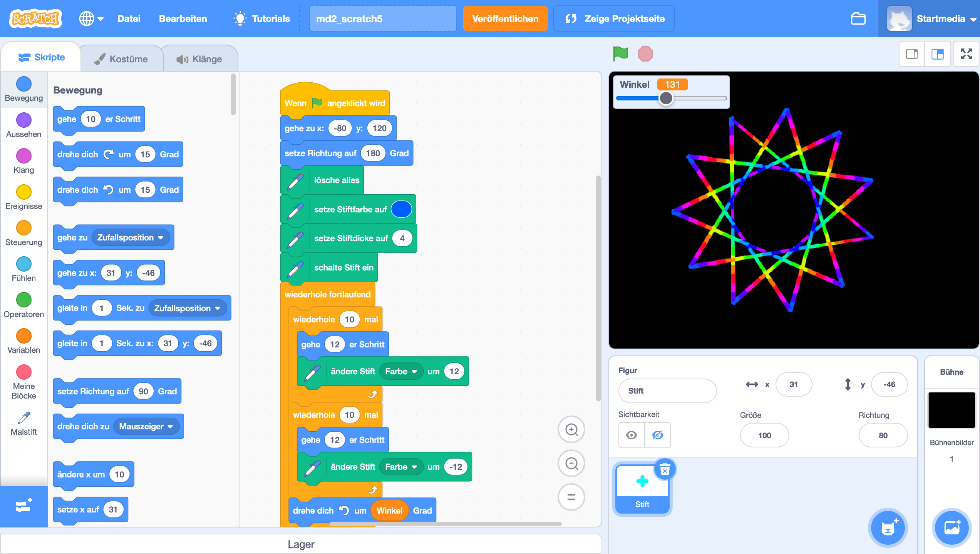
Task: Zoom out of the script workspace
Action: click(x=571, y=464)
